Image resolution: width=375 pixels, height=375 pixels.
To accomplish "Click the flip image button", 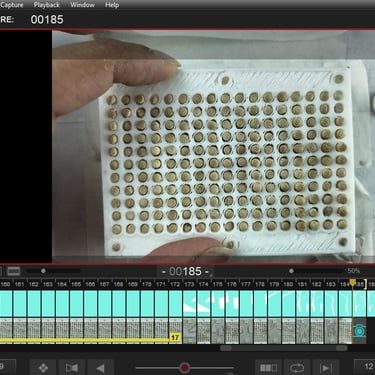I will coord(72,368).
